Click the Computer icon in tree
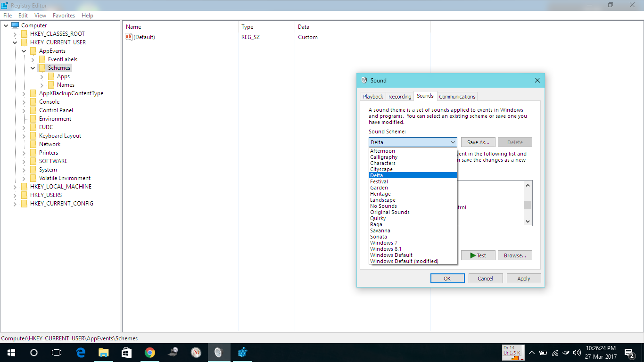 click(15, 25)
